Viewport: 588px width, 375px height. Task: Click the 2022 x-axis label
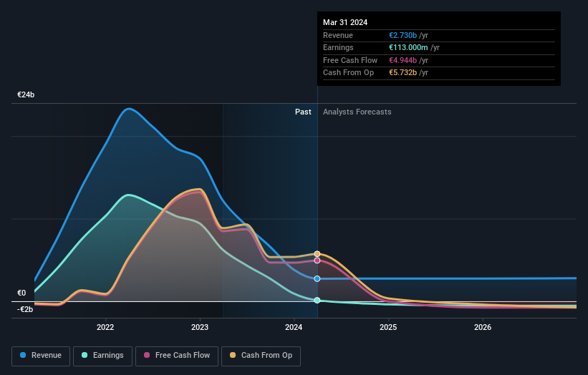click(105, 327)
